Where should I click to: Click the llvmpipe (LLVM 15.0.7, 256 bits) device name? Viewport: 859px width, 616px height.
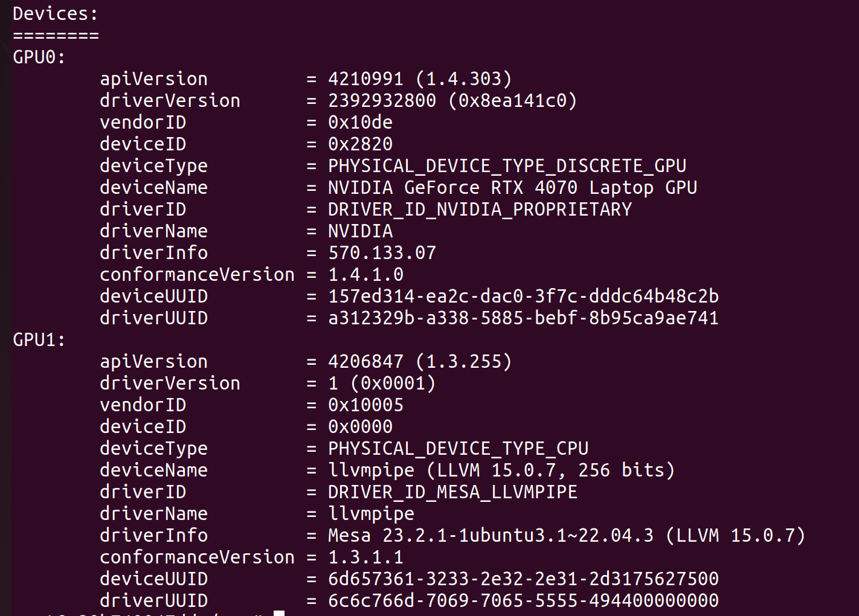501,470
